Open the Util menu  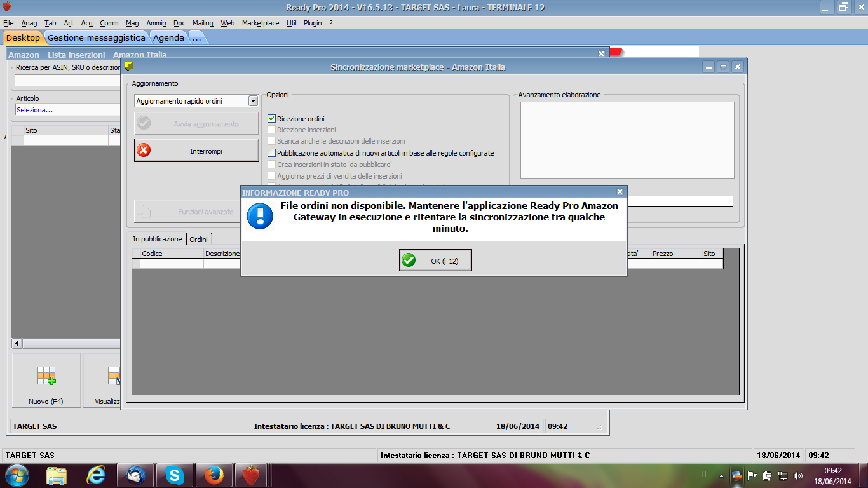pyautogui.click(x=292, y=23)
